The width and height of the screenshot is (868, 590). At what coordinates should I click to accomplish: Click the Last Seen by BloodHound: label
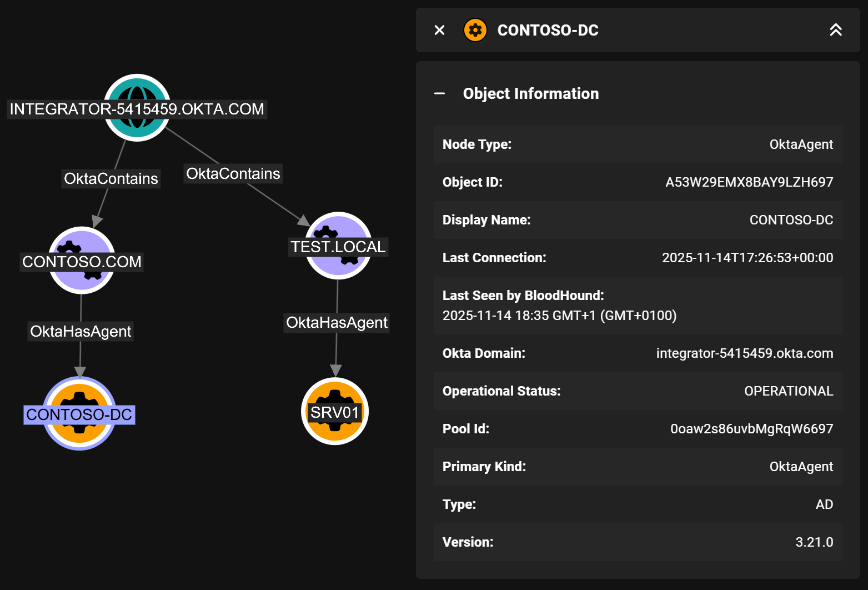click(523, 296)
